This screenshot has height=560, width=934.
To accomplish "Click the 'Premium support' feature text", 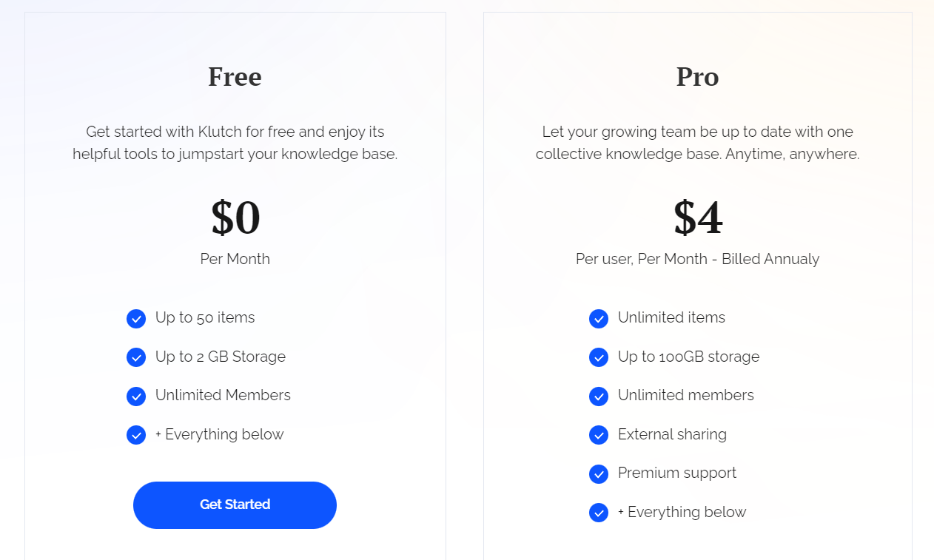I will click(x=677, y=473).
